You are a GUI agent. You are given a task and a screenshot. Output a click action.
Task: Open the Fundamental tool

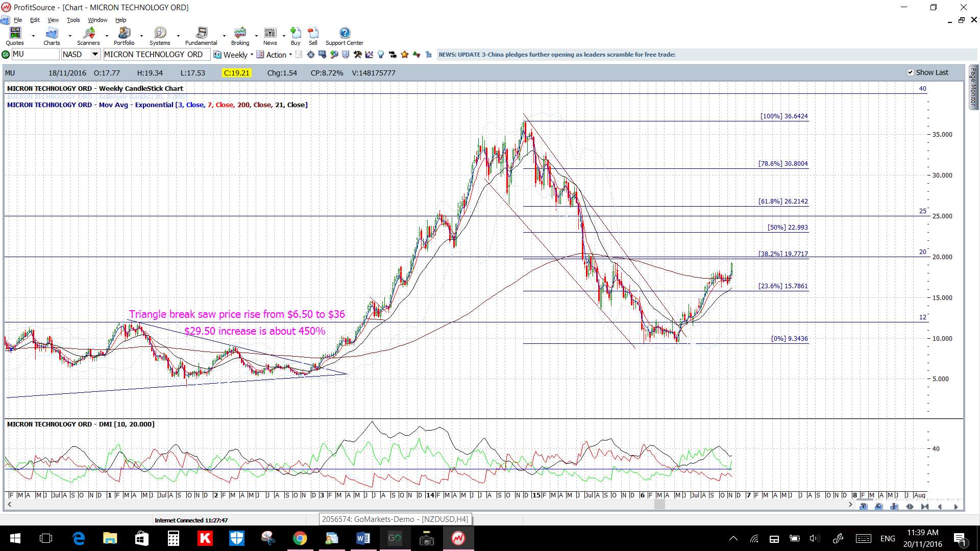tap(201, 36)
